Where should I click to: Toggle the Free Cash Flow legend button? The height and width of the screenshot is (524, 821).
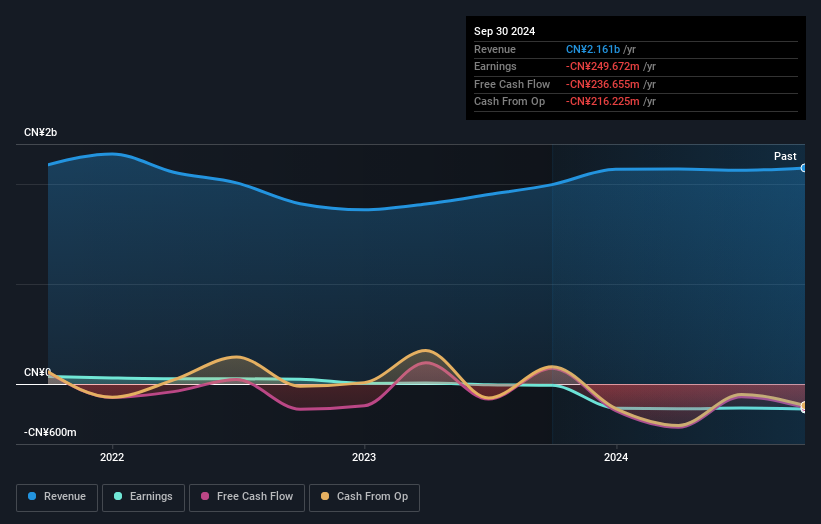247,497
